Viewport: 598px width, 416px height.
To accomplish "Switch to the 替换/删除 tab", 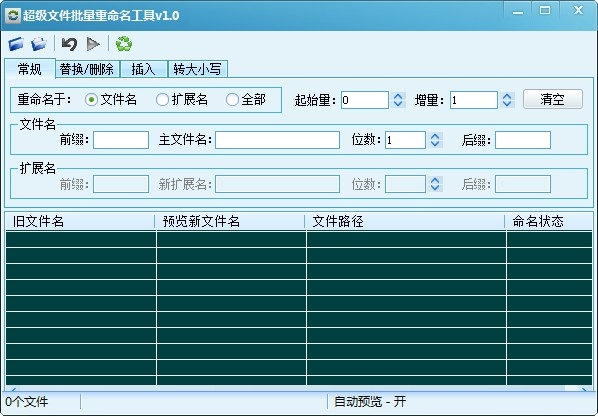I will [x=87, y=69].
